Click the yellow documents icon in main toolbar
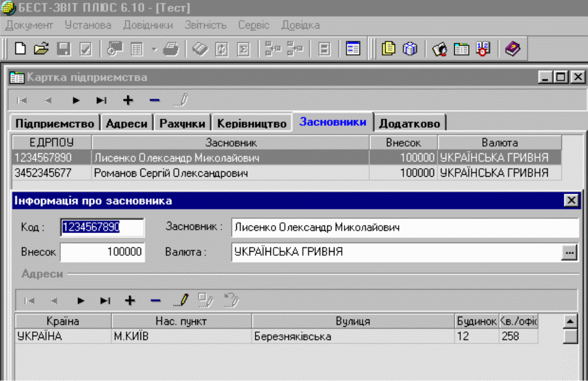 [389, 49]
